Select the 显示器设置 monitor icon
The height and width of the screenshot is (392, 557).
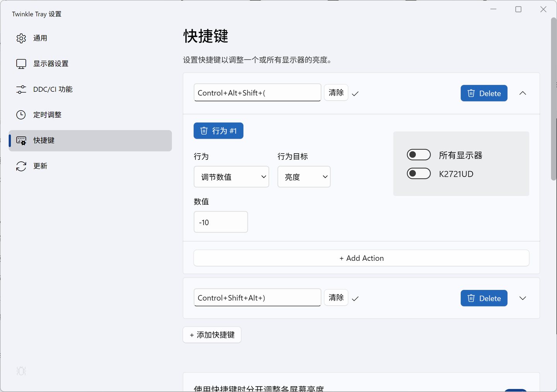[x=21, y=63]
